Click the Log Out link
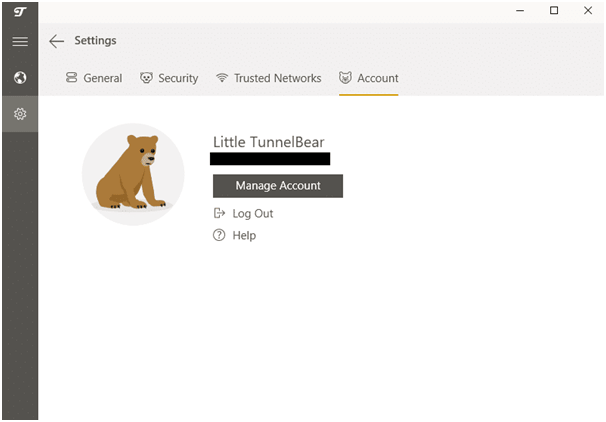 tap(253, 214)
